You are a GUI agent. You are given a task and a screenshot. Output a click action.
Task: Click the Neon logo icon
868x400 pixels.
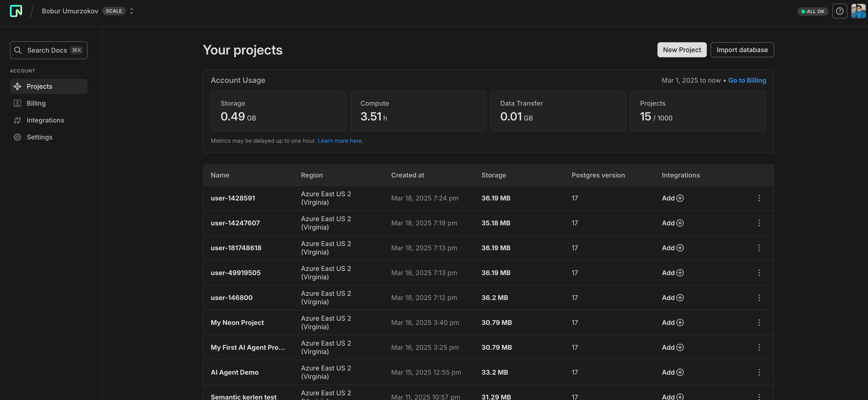point(16,11)
